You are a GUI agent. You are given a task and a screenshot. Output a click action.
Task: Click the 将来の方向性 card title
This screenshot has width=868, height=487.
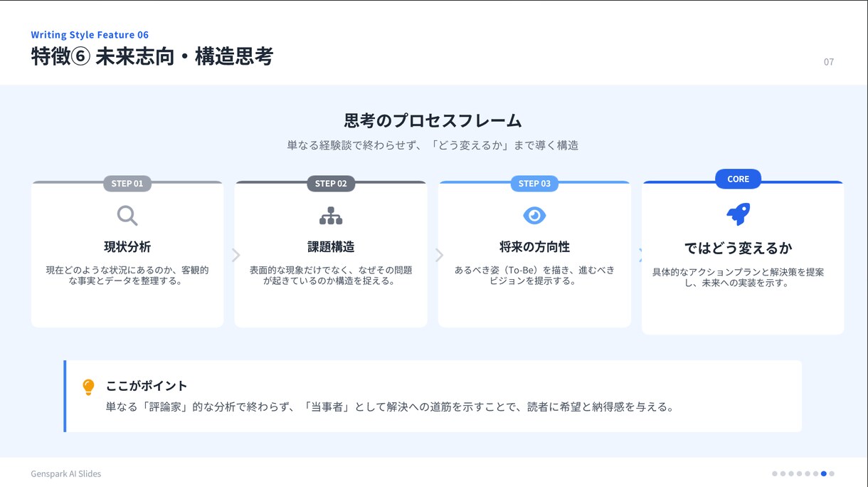tap(534, 247)
